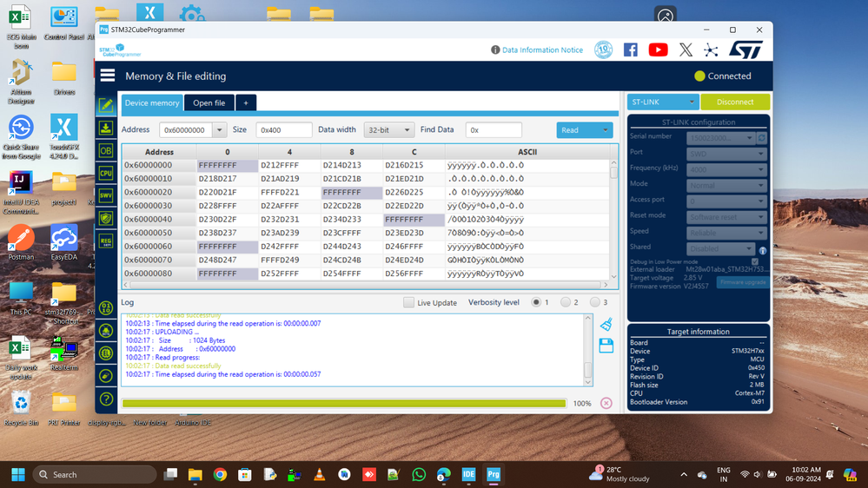This screenshot has height=488, width=868.
Task: Click the 10-year anniversary badge icon
Action: (x=603, y=49)
